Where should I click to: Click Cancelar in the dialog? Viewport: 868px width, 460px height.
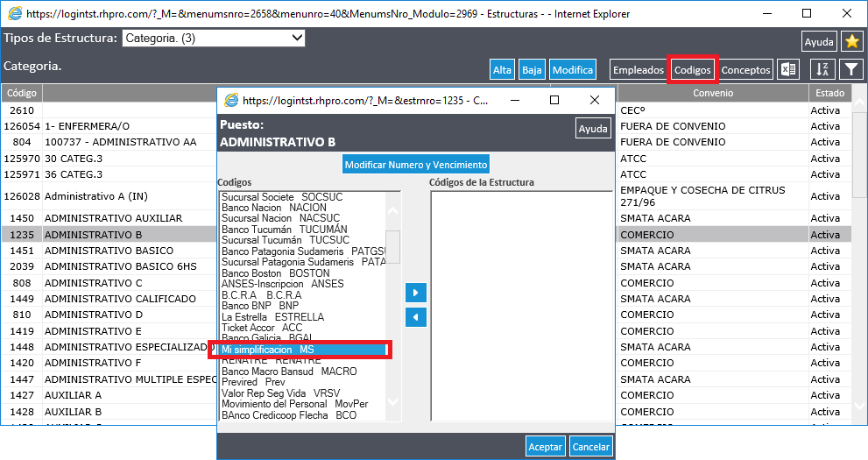coord(590,447)
